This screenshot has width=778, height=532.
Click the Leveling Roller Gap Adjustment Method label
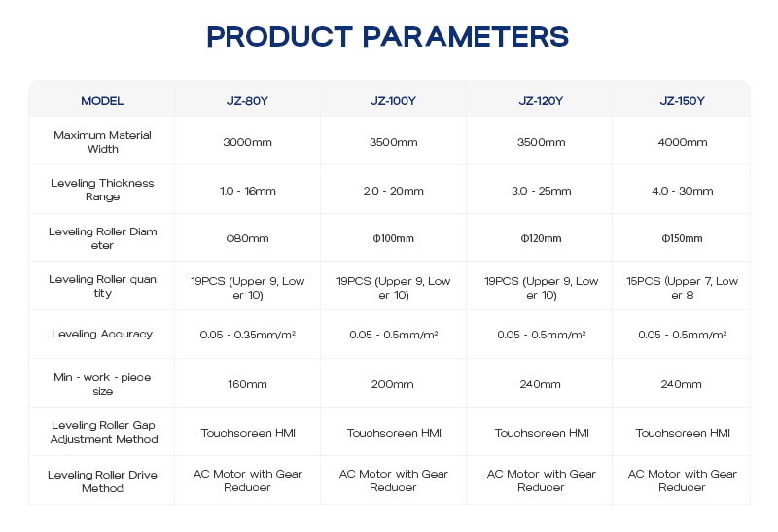(x=102, y=432)
